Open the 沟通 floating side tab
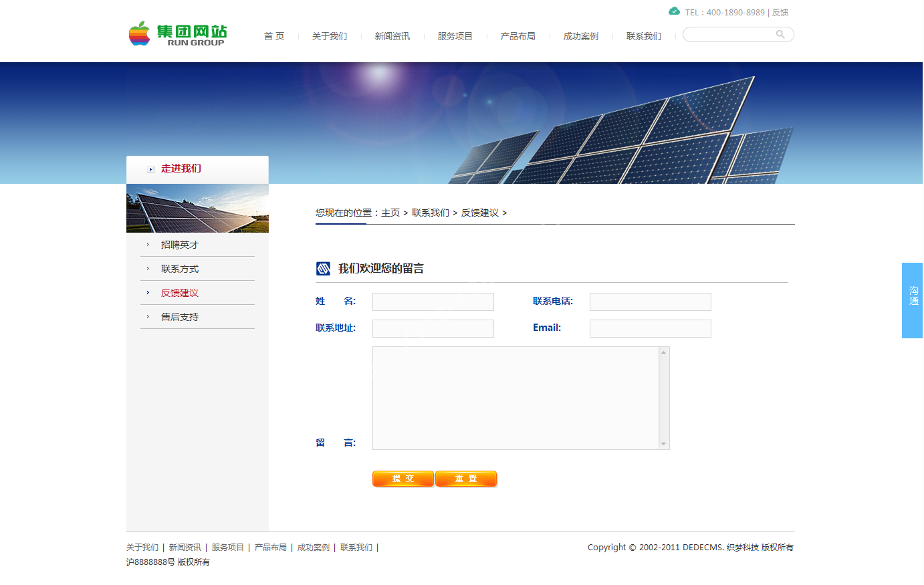This screenshot has width=924, height=585. tap(913, 300)
